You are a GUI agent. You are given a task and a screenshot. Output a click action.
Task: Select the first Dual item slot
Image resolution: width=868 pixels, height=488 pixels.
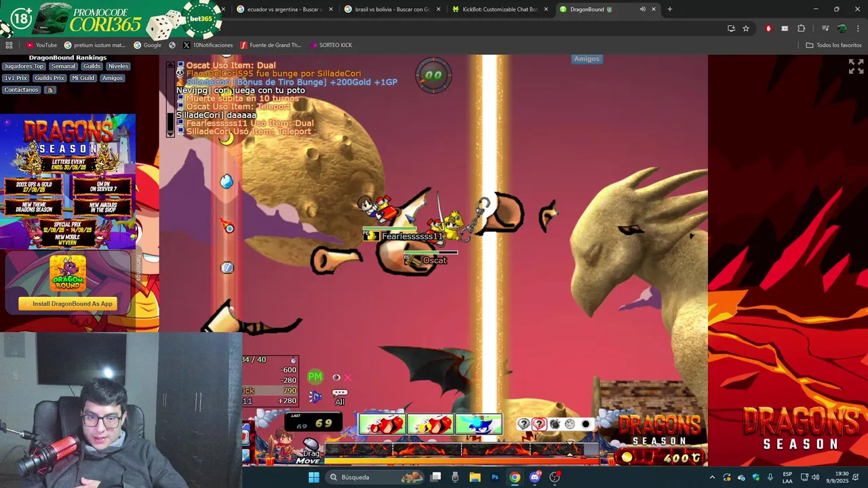point(382,424)
